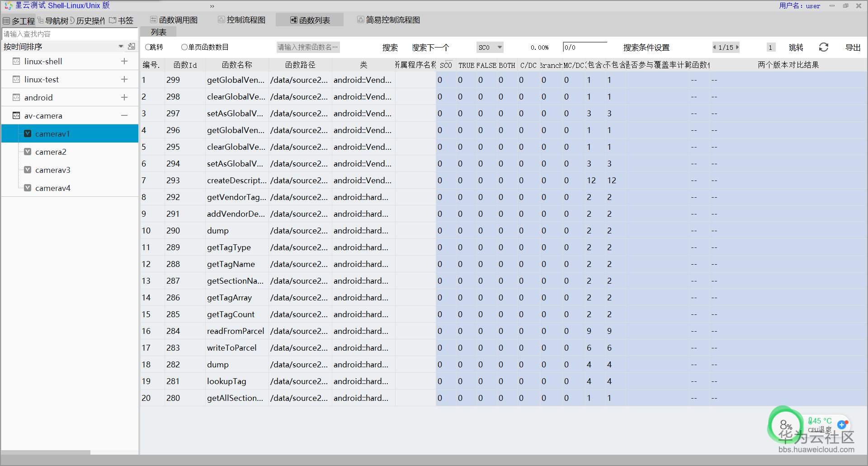
Task: Select the 跳转 radio button
Action: pos(148,47)
